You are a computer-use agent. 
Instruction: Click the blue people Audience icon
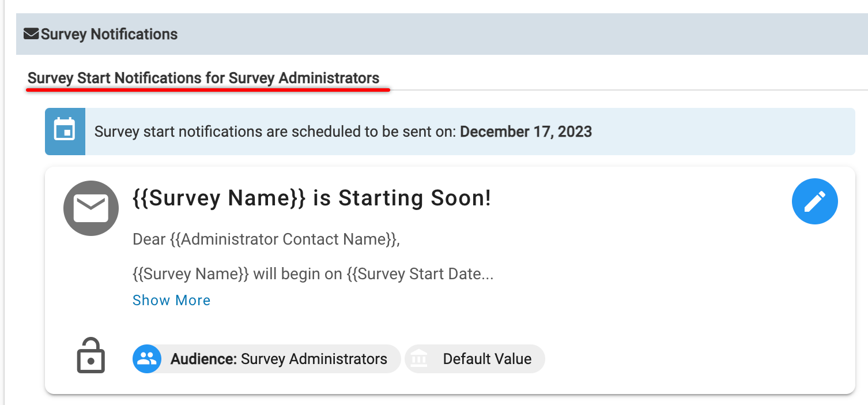147,359
